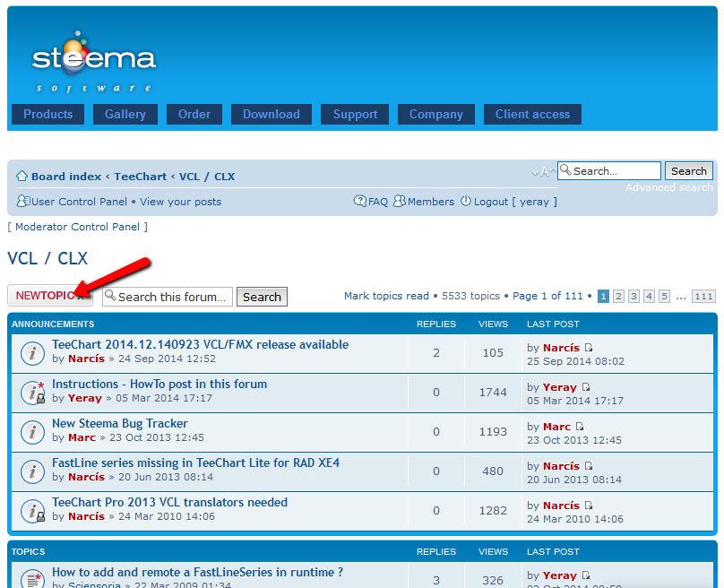Open the Members link
Image resolution: width=724 pixels, height=588 pixels.
point(431,202)
